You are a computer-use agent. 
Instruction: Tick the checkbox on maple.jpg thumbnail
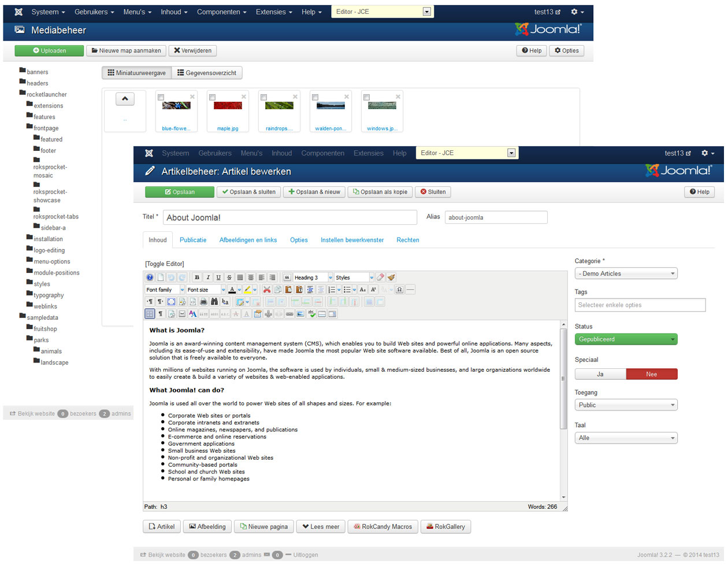pyautogui.click(x=213, y=97)
